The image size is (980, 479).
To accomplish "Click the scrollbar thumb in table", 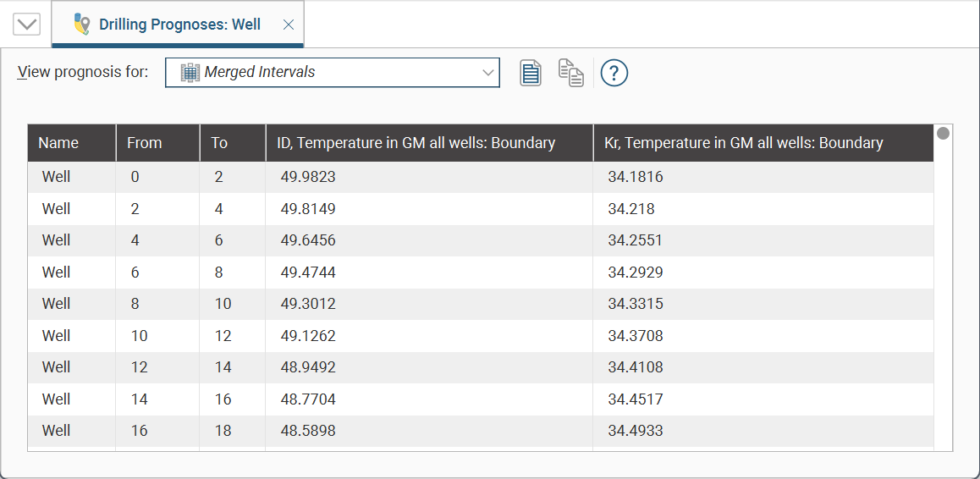I will click(944, 133).
